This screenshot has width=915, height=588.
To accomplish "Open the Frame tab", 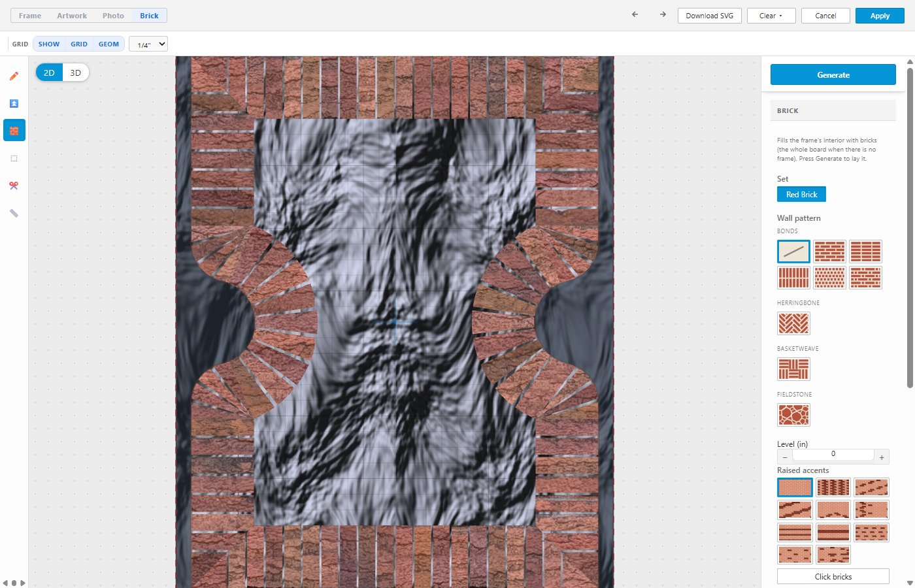I will [30, 16].
